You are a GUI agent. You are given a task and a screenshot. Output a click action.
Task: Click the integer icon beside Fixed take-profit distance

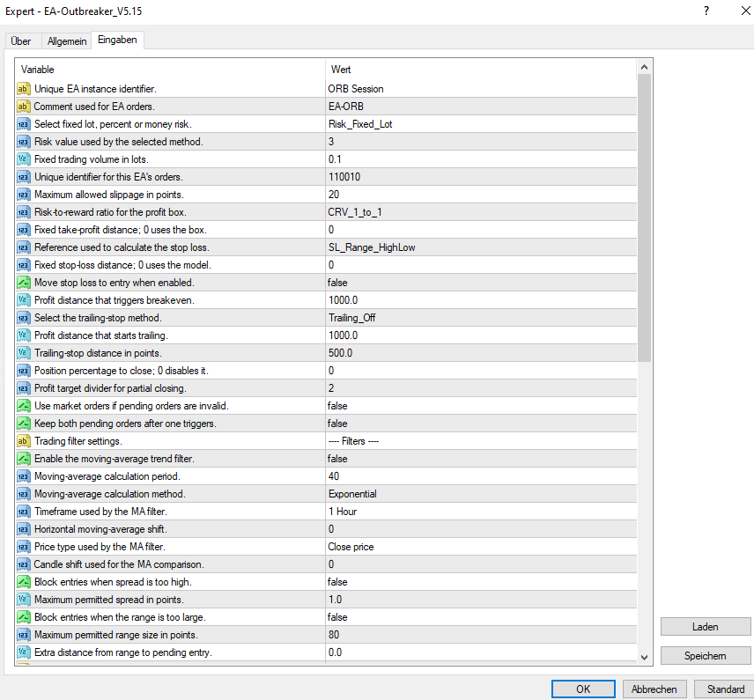[24, 230]
